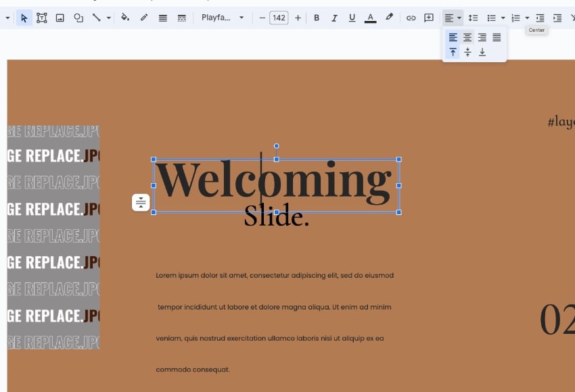The width and height of the screenshot is (575, 392).
Task: Decrease font size with the minus button
Action: [x=262, y=18]
